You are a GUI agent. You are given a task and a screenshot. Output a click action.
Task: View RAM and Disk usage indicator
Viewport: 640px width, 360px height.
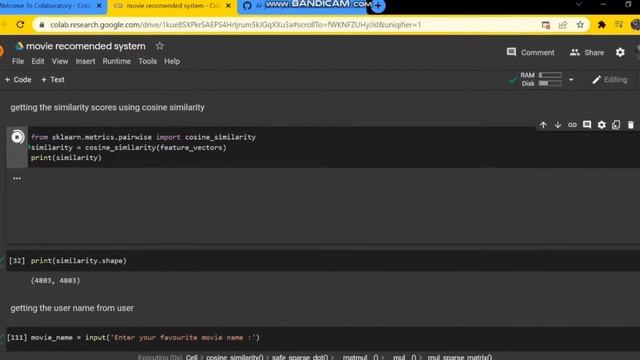pyautogui.click(x=541, y=79)
